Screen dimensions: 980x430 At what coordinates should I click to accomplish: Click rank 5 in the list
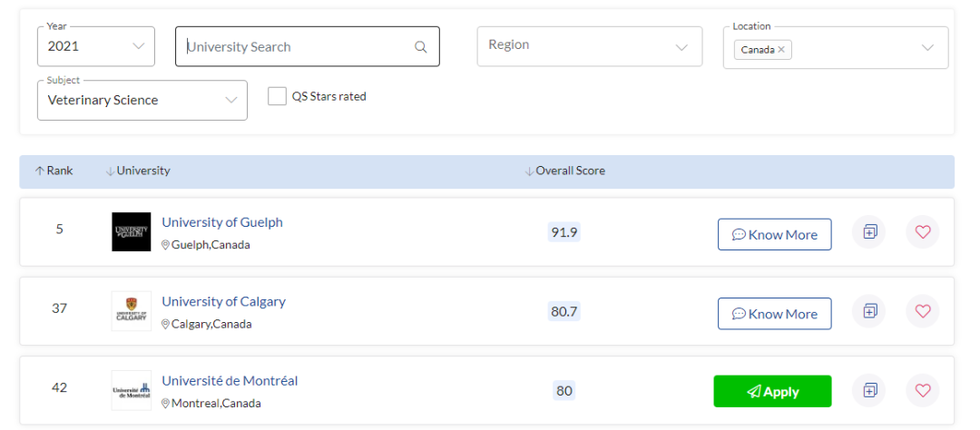click(x=59, y=230)
